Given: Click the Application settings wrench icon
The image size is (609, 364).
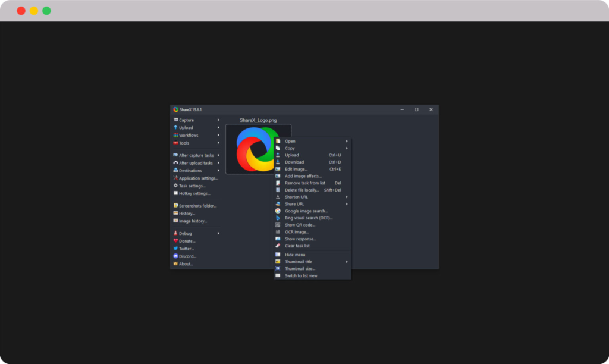Looking at the screenshot, I should (175, 178).
